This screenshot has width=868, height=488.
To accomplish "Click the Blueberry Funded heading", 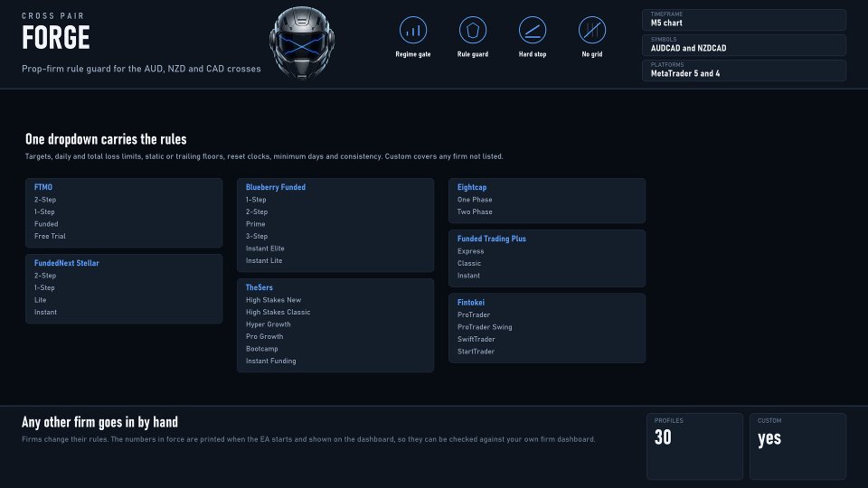I will [x=276, y=188].
